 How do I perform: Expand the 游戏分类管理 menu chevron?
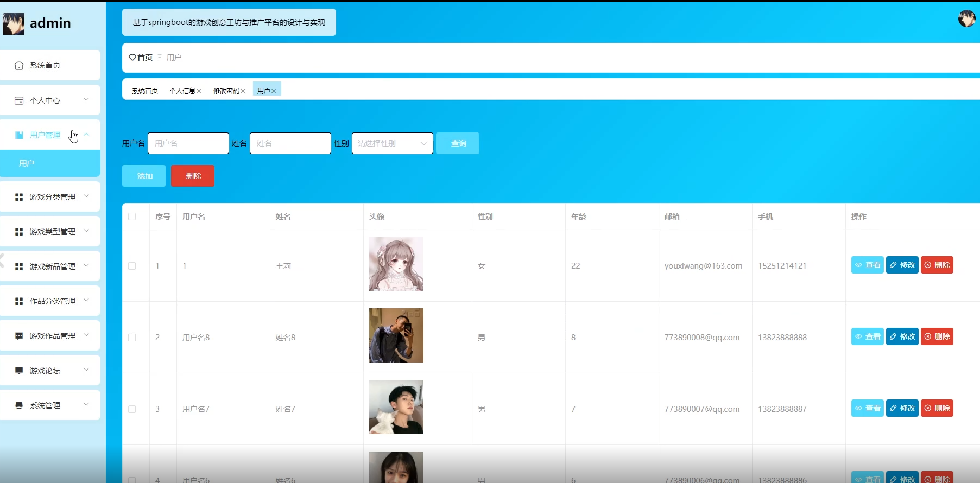coord(86,196)
